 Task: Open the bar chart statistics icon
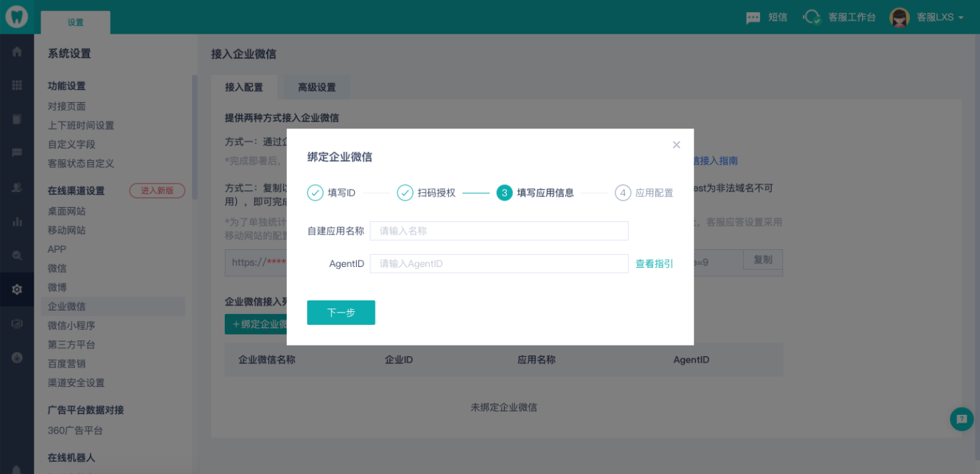(17, 221)
